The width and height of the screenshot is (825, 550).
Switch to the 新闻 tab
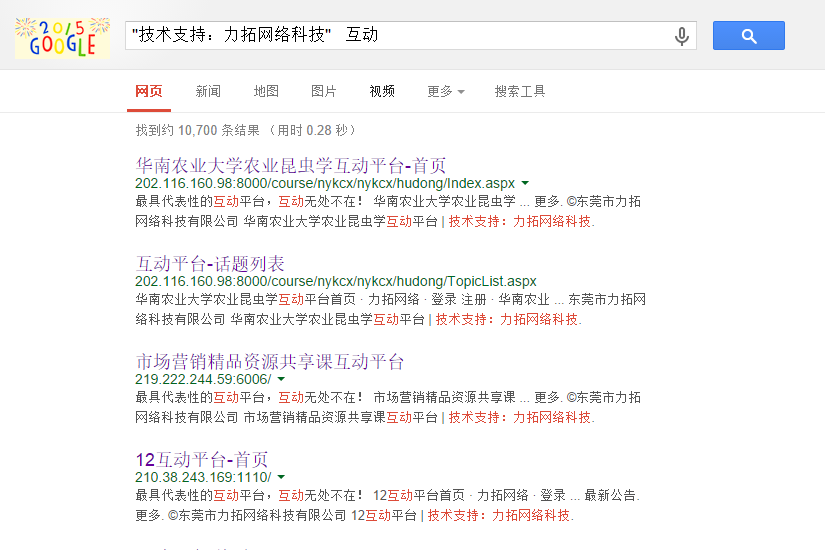pyautogui.click(x=208, y=92)
